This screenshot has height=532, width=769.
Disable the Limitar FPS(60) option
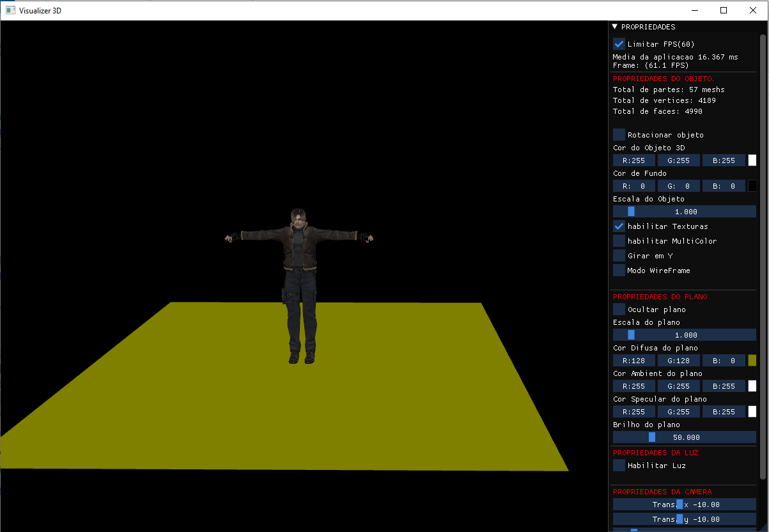click(619, 43)
